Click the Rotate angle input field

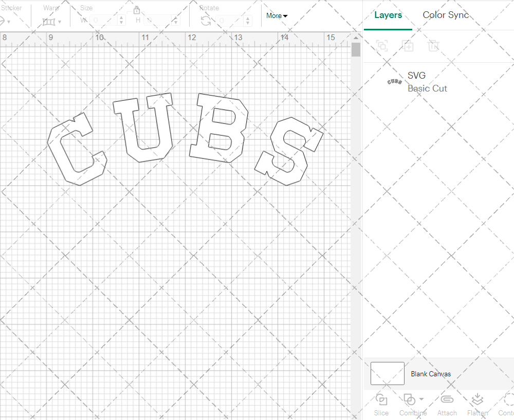point(229,21)
